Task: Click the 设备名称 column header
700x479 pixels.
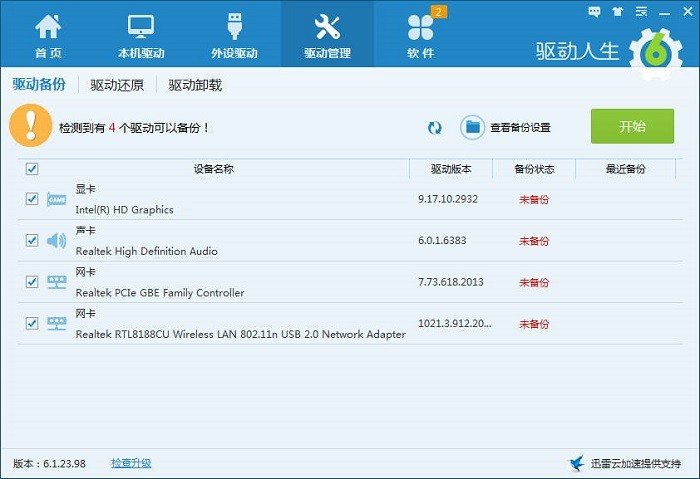Action: click(x=213, y=169)
